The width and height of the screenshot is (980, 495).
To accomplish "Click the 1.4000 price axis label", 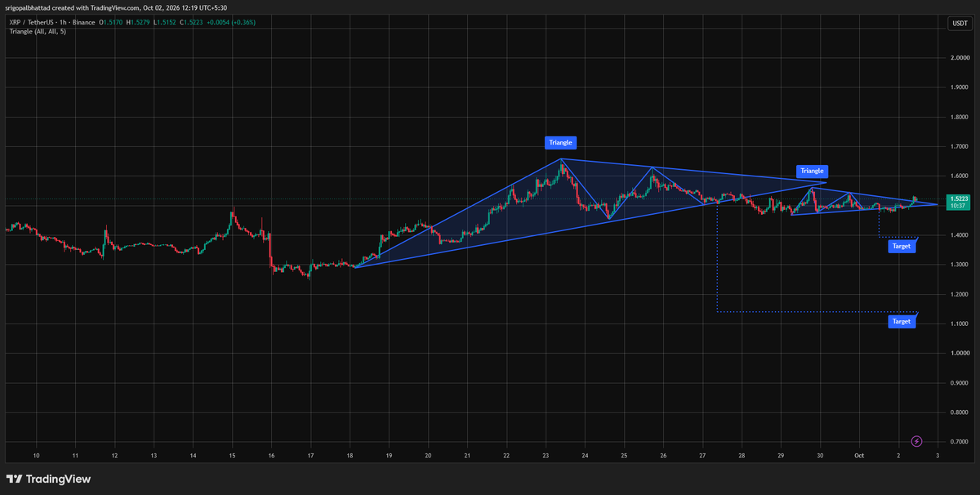I will click(959, 235).
